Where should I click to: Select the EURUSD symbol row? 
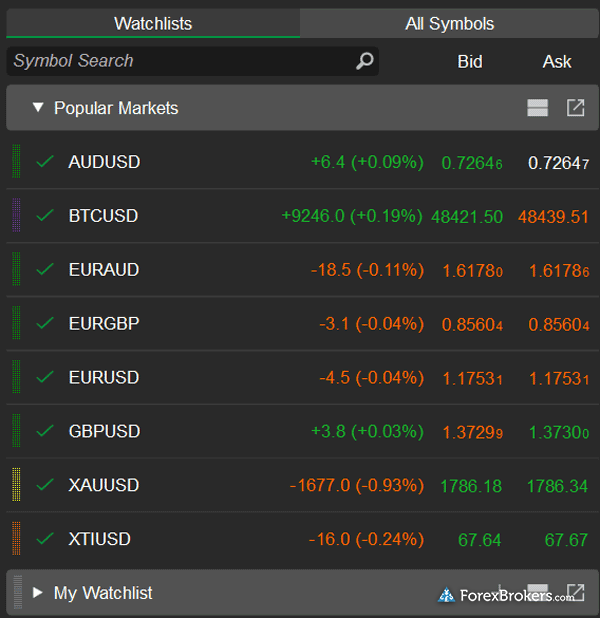tap(104, 378)
